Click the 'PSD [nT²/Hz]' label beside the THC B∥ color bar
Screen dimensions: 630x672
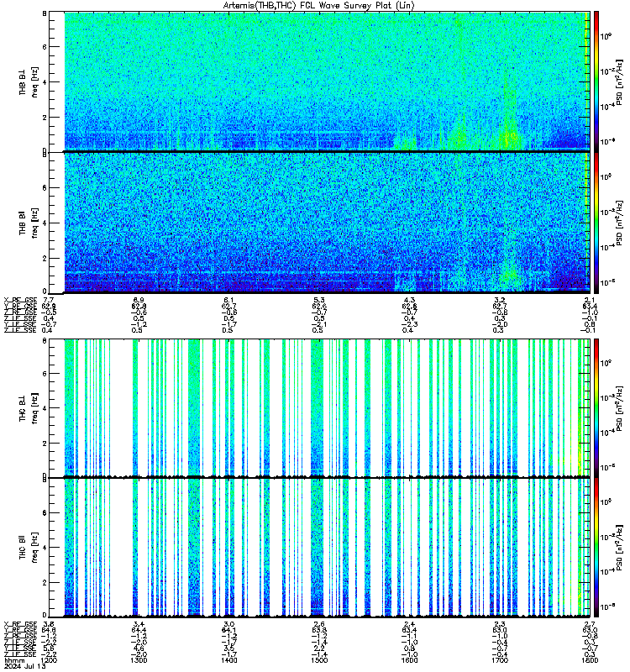tap(619, 548)
